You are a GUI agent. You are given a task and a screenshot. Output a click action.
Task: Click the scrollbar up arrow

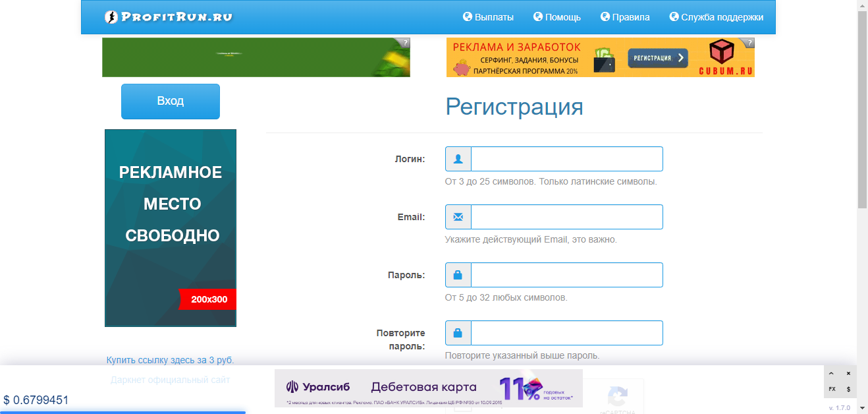point(862,5)
